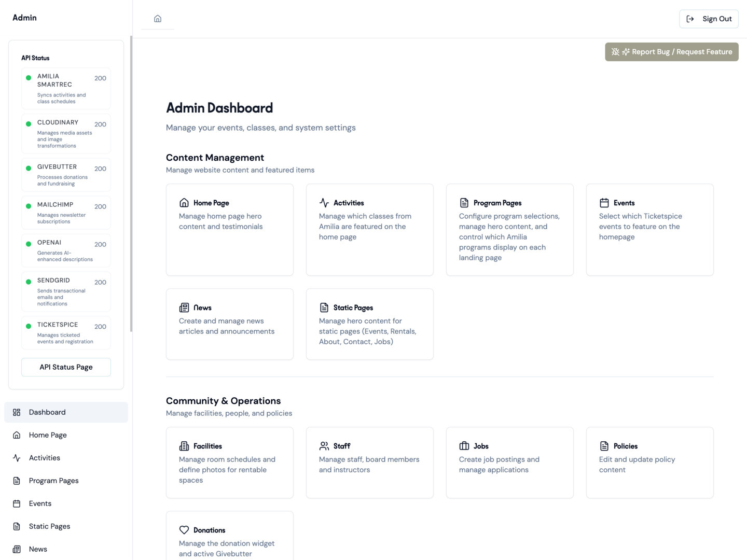The width and height of the screenshot is (747, 560).
Task: Click the Sign Out button
Action: click(709, 19)
